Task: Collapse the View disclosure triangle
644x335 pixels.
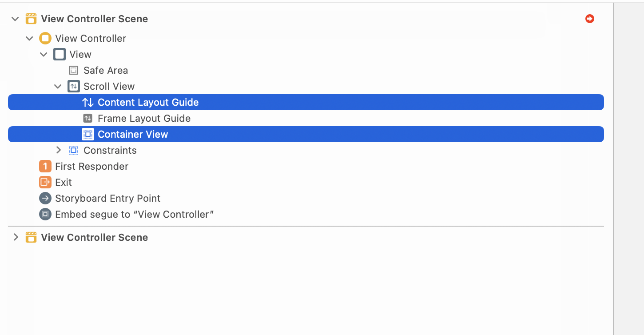Action: pos(44,54)
